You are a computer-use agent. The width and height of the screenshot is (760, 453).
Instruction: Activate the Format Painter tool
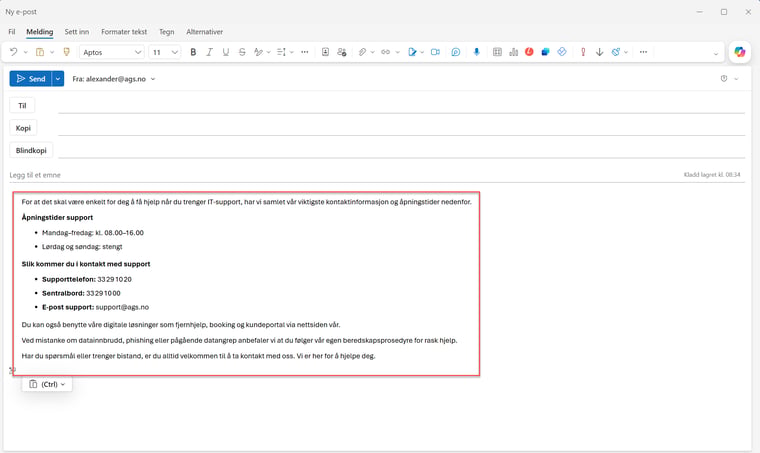pyautogui.click(x=66, y=52)
